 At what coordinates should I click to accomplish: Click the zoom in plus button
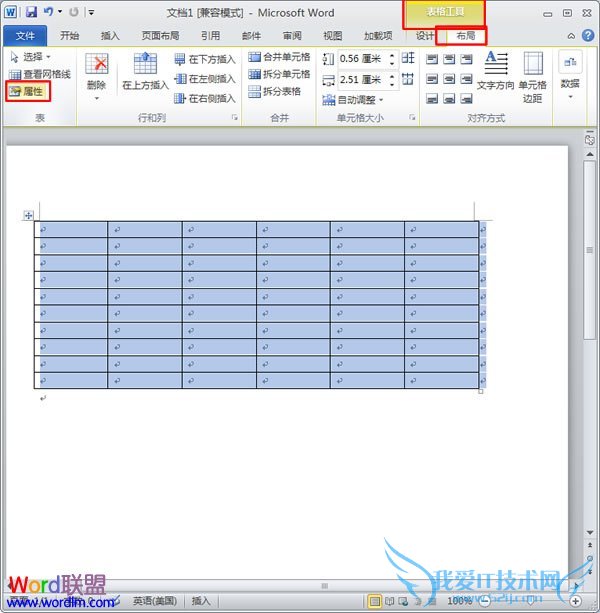click(575, 601)
